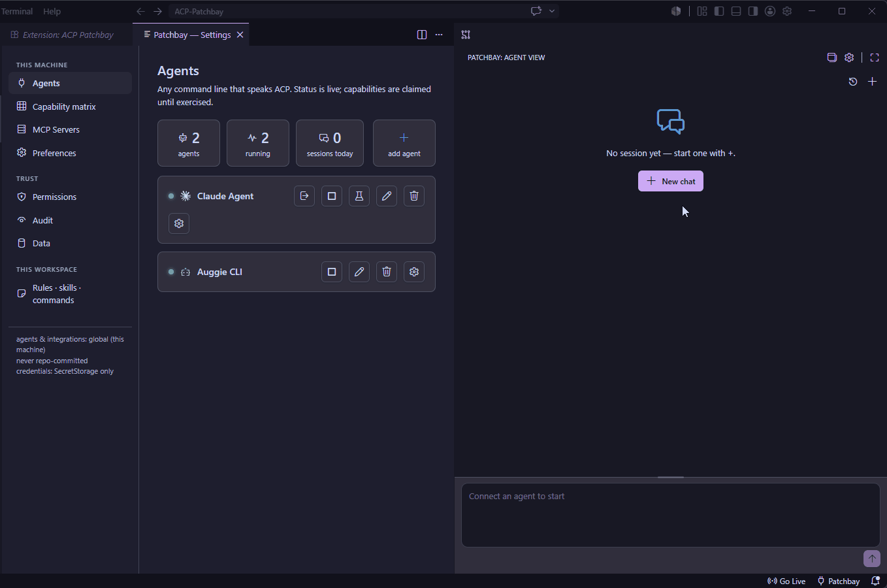This screenshot has height=588, width=887.
Task: Edit the Claude Agent entry
Action: click(387, 196)
